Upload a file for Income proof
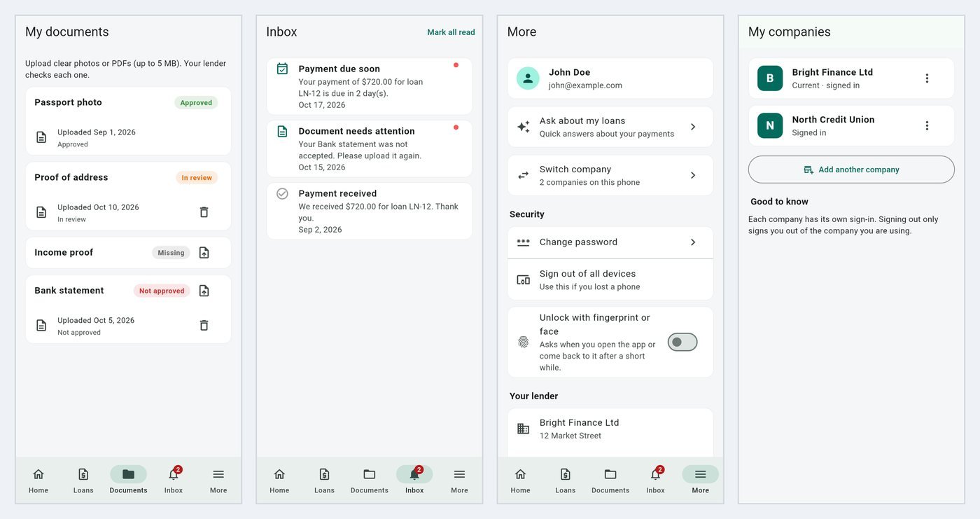Image resolution: width=980 pixels, height=519 pixels. pyautogui.click(x=204, y=253)
